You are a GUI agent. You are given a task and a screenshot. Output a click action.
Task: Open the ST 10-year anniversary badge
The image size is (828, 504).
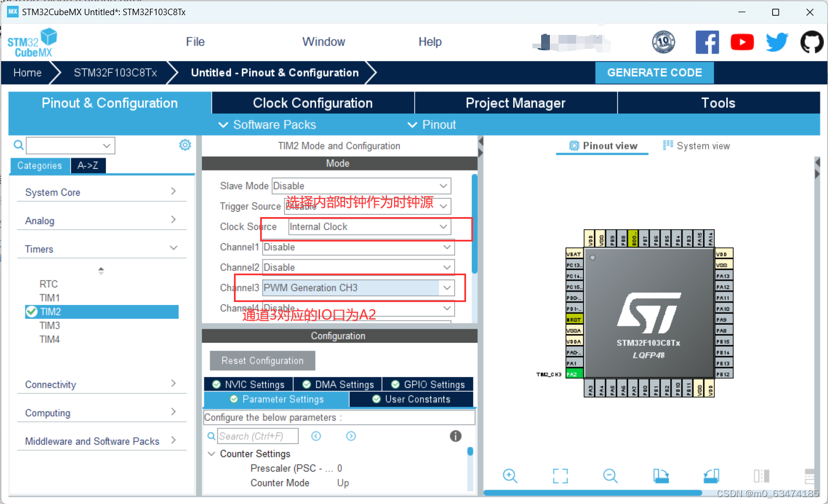coord(663,42)
